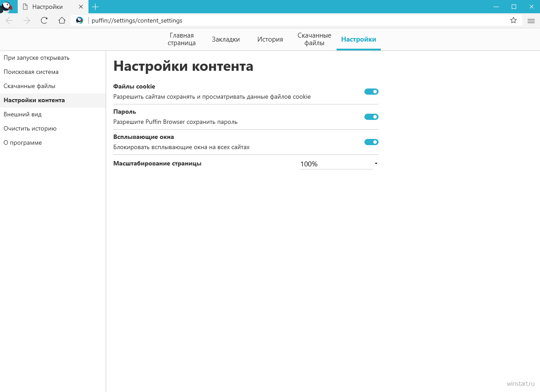Open the Закладки tab
The image size is (540, 392).
[x=226, y=39]
